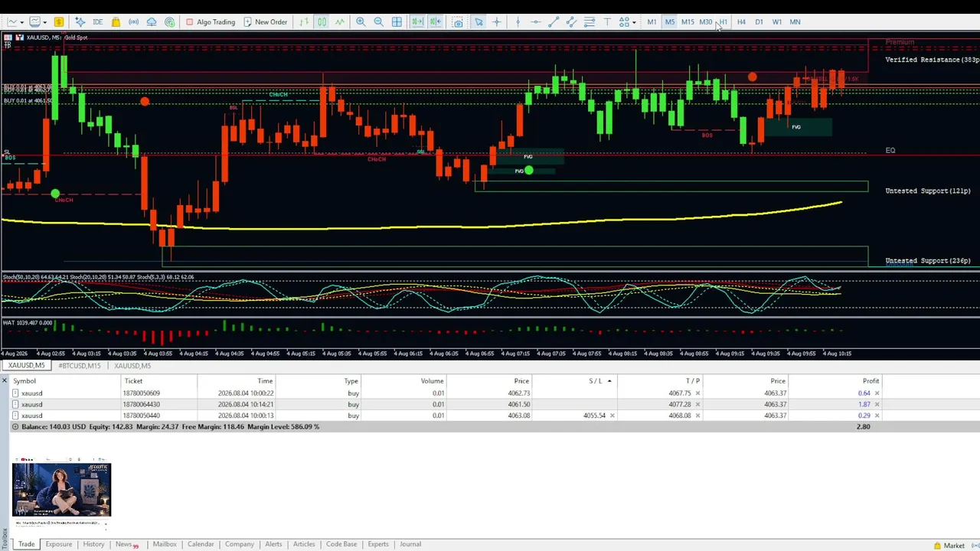The width and height of the screenshot is (980, 551).
Task: Remove stop loss 4055.54
Action: click(x=612, y=416)
